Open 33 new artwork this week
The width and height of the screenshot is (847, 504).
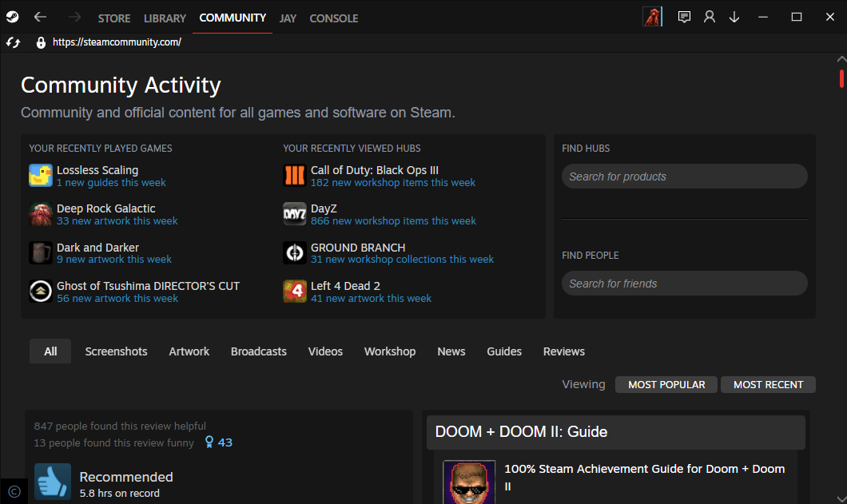pyautogui.click(x=117, y=221)
